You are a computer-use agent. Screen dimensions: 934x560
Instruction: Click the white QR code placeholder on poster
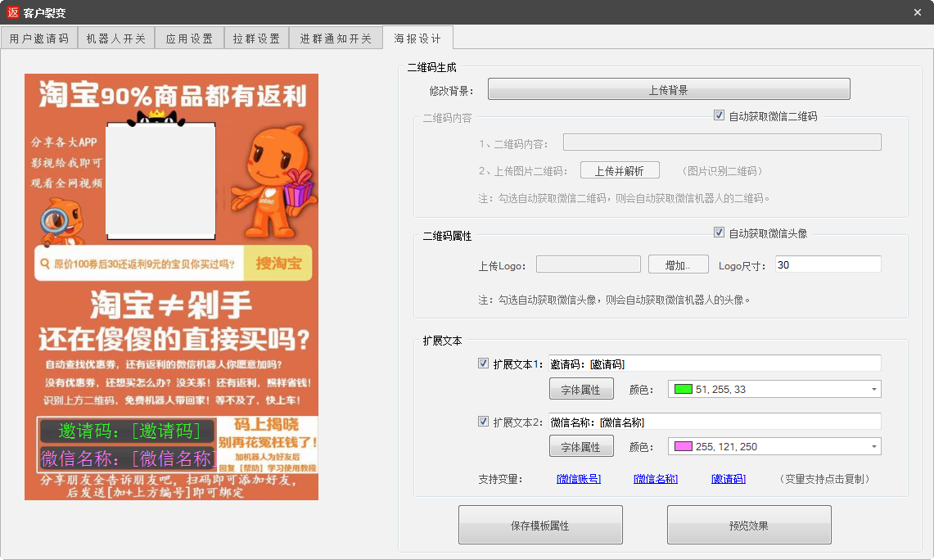coord(160,180)
